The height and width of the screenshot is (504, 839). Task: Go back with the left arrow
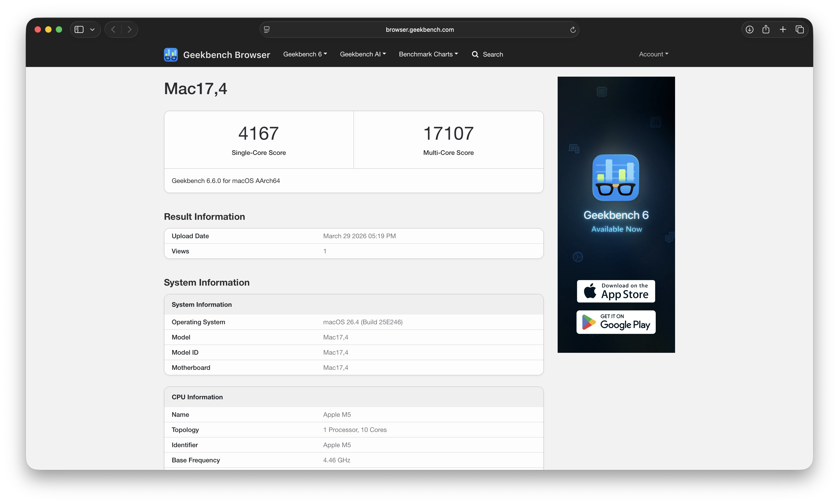tap(114, 29)
